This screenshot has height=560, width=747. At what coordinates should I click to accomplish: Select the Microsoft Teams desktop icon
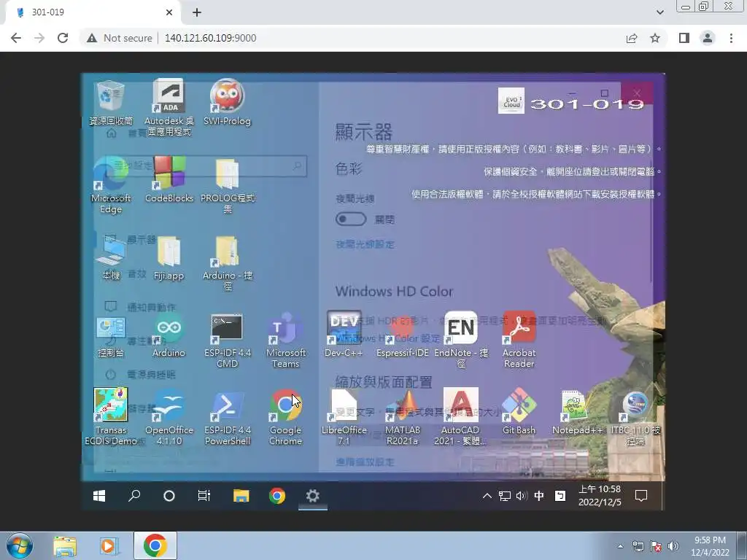pos(286,340)
